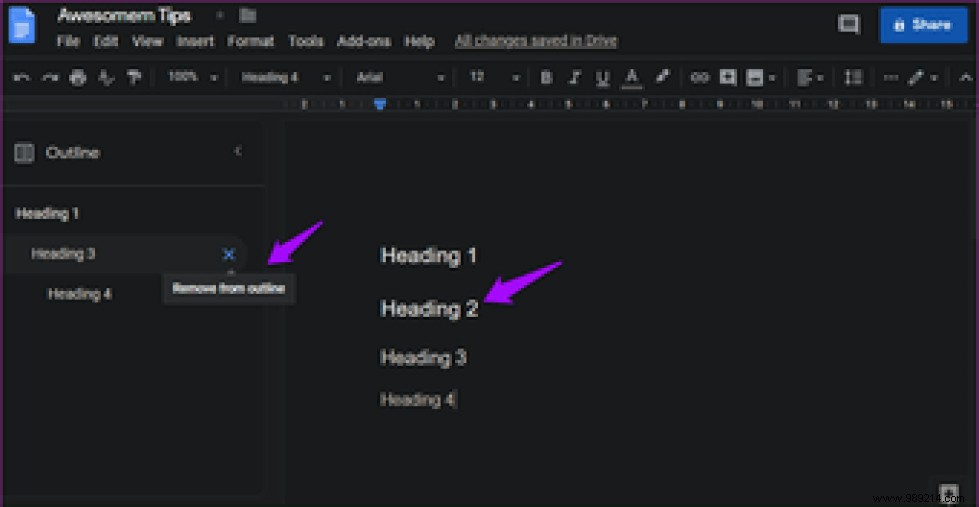Run spelling and grammar check icon
979x507 pixels.
coord(107,78)
